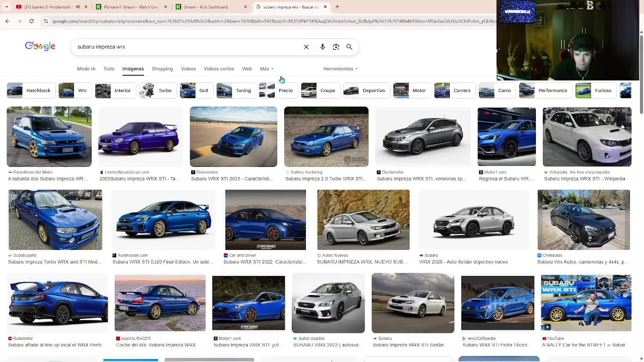Select the Videos search tab

point(188,69)
